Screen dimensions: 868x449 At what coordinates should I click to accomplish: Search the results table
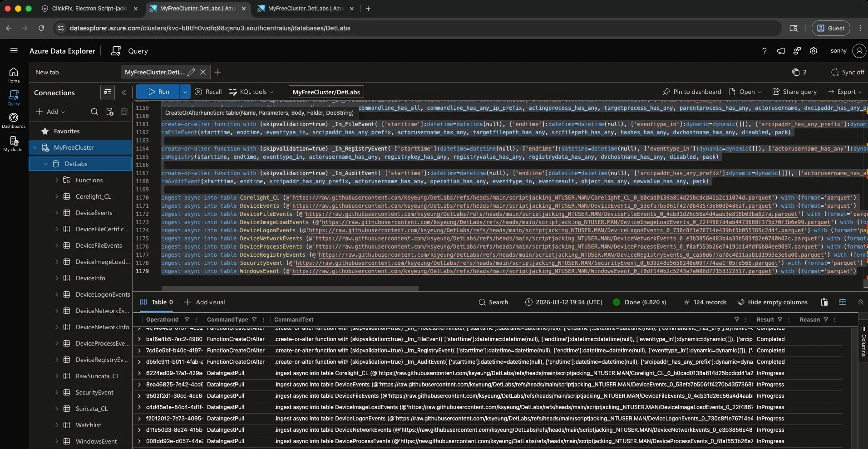click(x=493, y=302)
